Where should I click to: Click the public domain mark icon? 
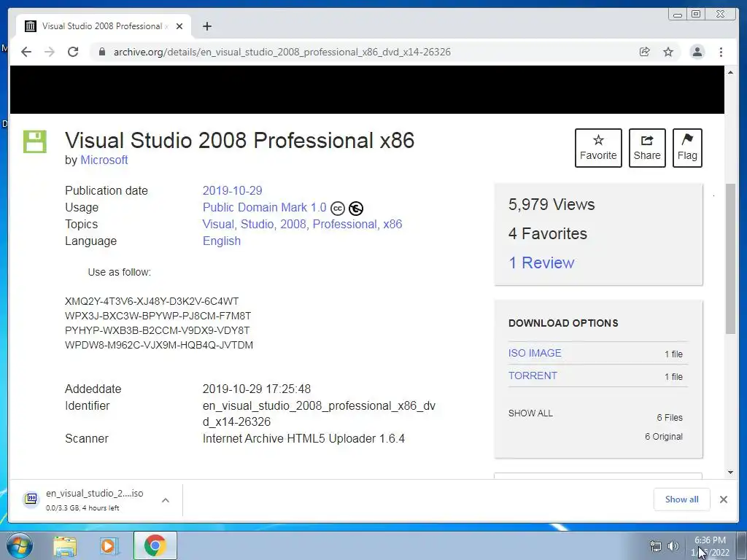click(356, 208)
